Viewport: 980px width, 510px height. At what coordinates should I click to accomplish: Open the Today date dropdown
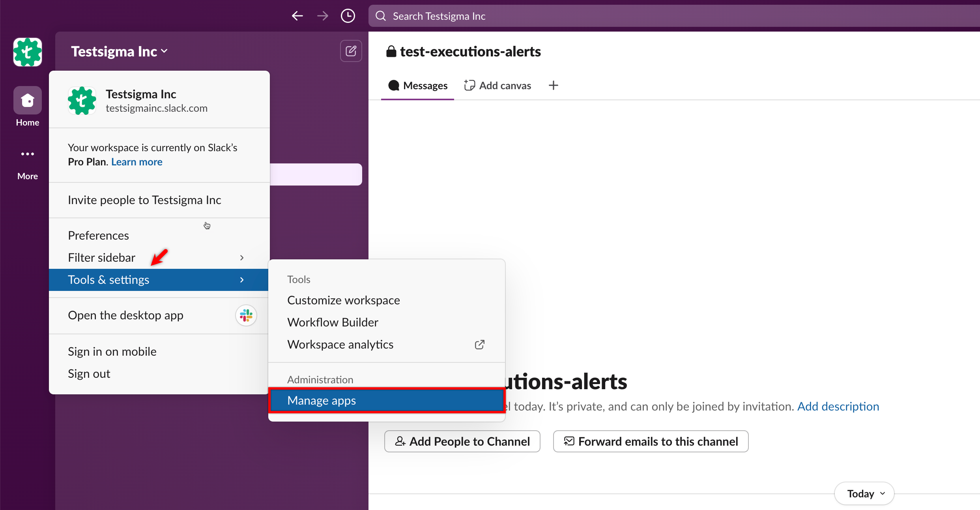(x=864, y=493)
